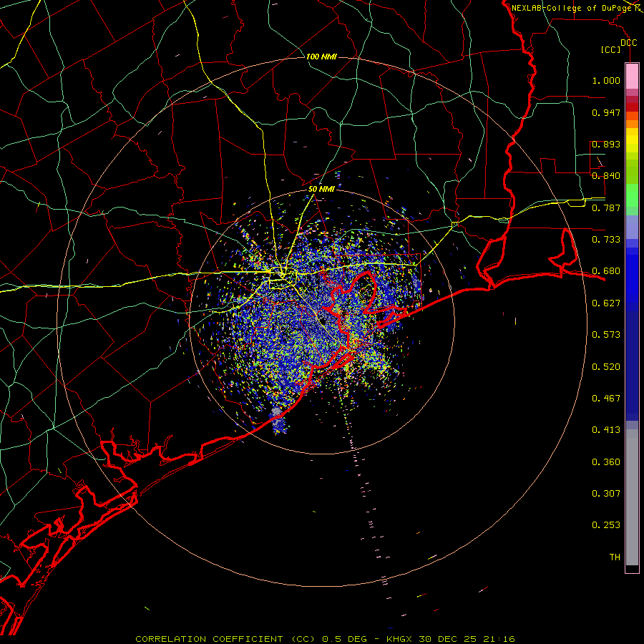The height and width of the screenshot is (644, 644).
Task: Click the 0.413 color scale value
Action: coord(606,430)
